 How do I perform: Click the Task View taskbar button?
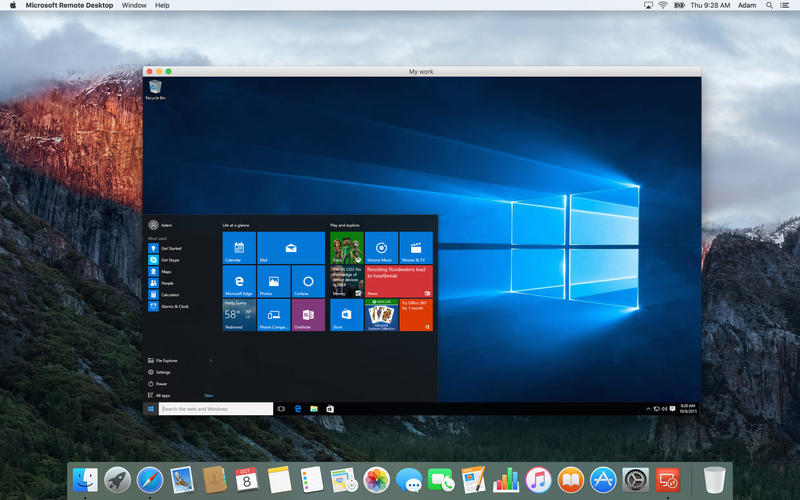point(281,409)
